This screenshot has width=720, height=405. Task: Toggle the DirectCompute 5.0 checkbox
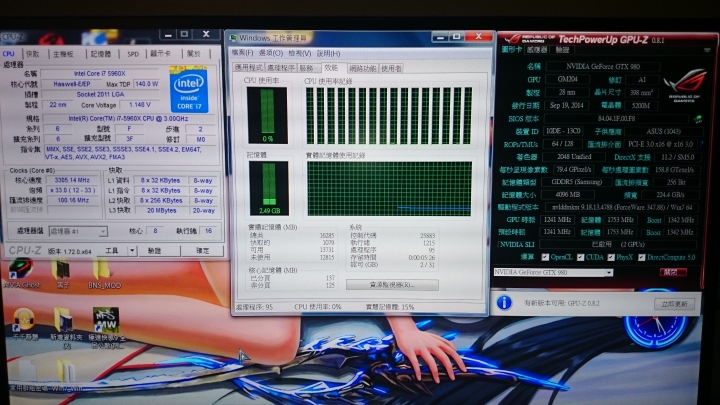pos(641,257)
